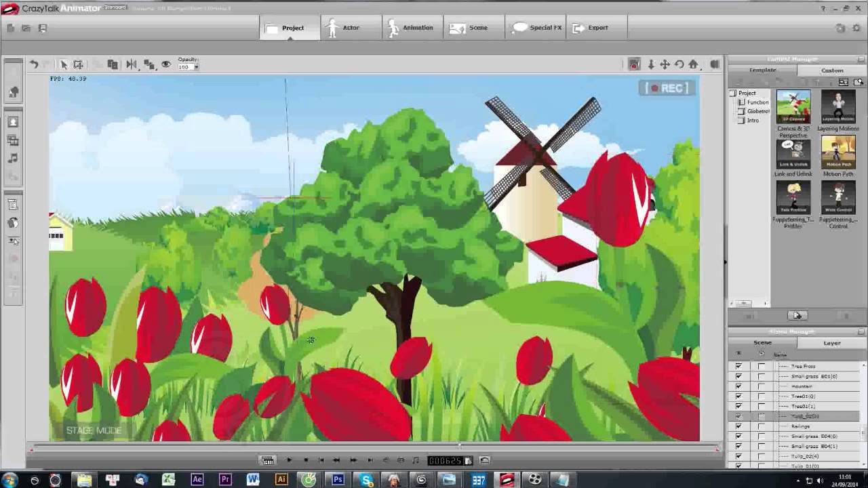This screenshot has height=488, width=868.
Task: Click the music note icon in left sidebar
Action: pos(13,158)
